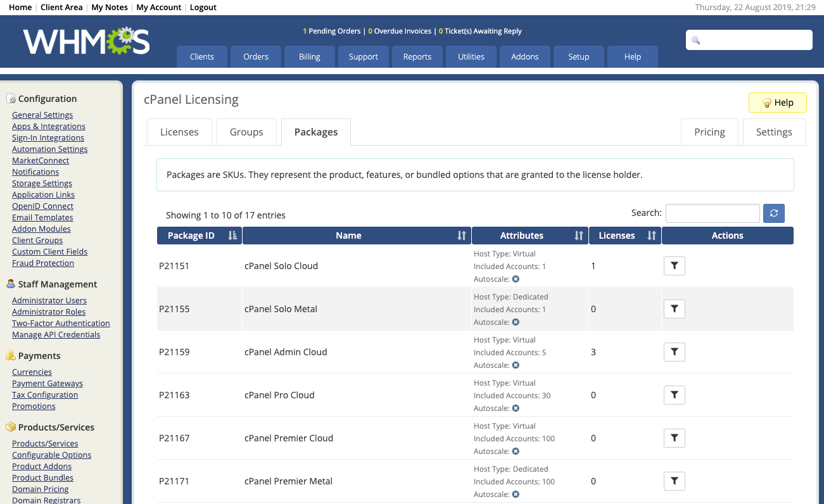Click the blue refresh button beside Search
This screenshot has width=824, height=504.
(x=774, y=213)
